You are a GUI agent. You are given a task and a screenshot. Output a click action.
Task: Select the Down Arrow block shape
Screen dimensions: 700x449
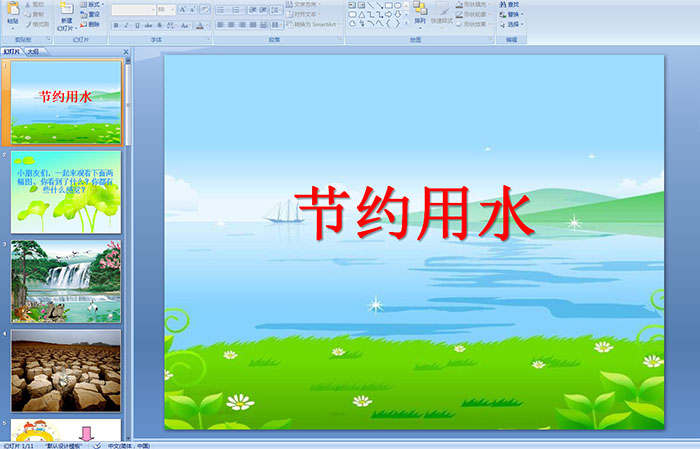(397, 15)
